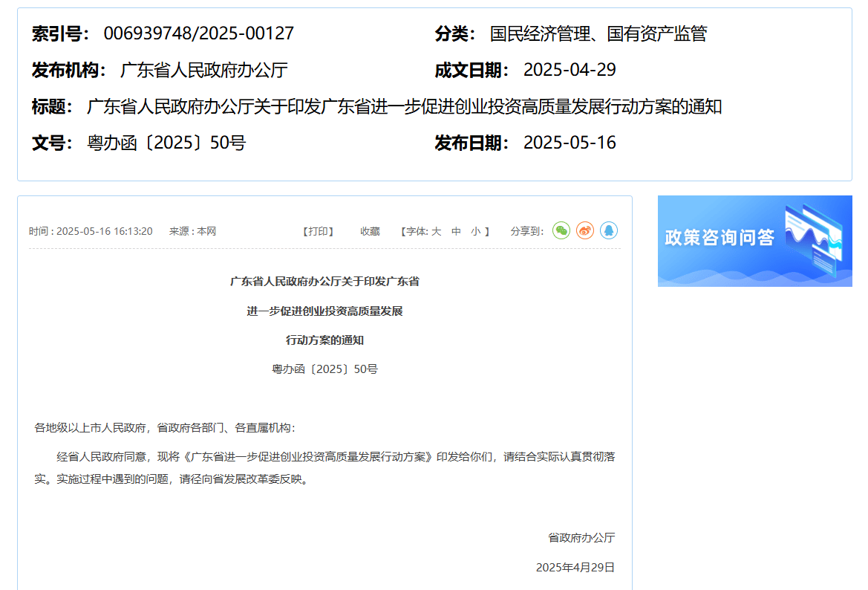The width and height of the screenshot is (868, 590).
Task: Set font size to 大
Action: [x=436, y=232]
